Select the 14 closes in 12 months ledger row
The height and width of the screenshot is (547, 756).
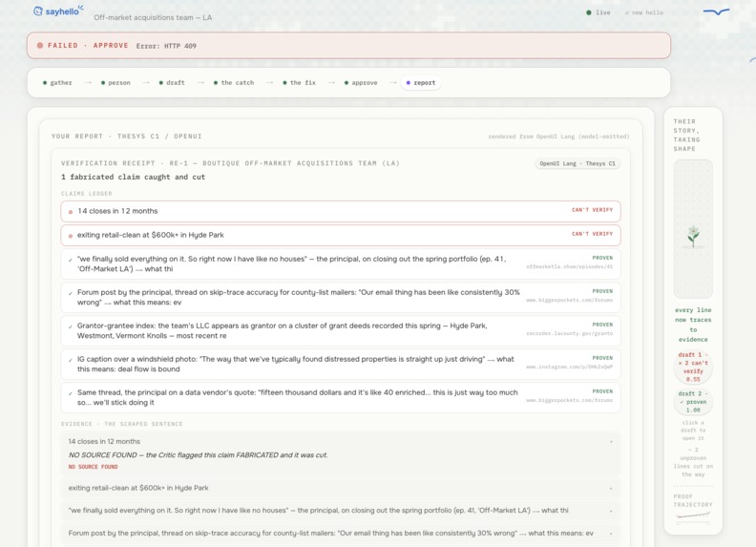341,211
